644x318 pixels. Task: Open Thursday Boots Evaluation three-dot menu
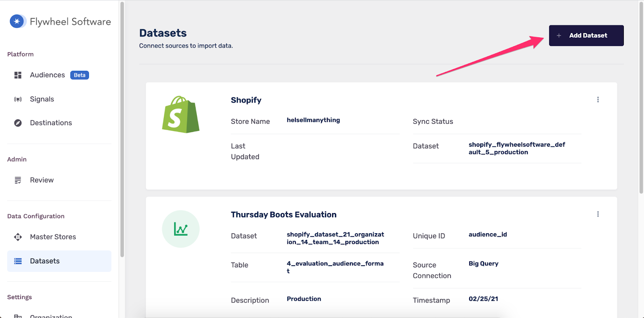(x=598, y=214)
